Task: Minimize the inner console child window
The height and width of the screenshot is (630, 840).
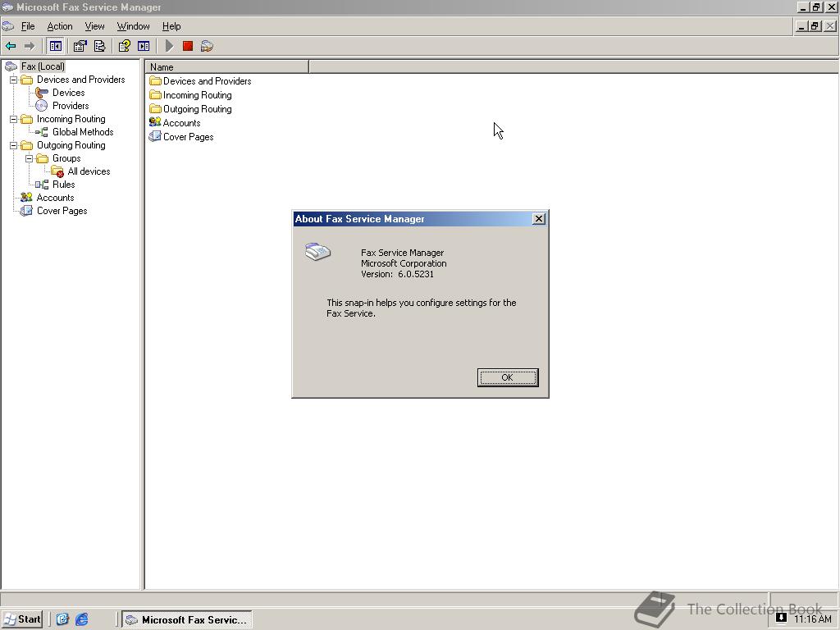Action: (802, 25)
